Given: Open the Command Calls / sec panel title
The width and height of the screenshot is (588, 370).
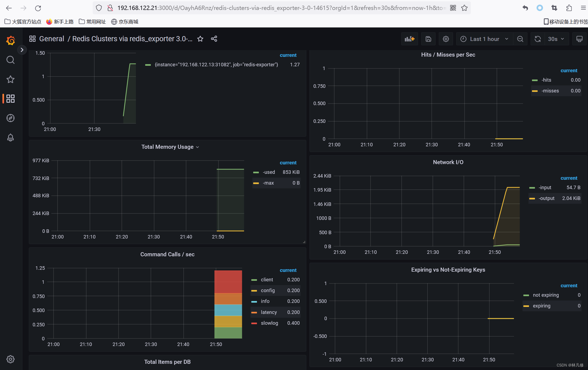Looking at the screenshot, I should coord(167,254).
